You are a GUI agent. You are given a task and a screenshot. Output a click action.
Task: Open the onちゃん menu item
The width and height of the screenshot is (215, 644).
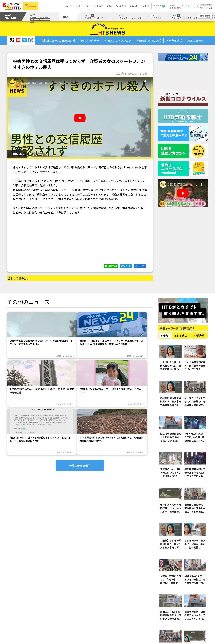coord(146,6)
